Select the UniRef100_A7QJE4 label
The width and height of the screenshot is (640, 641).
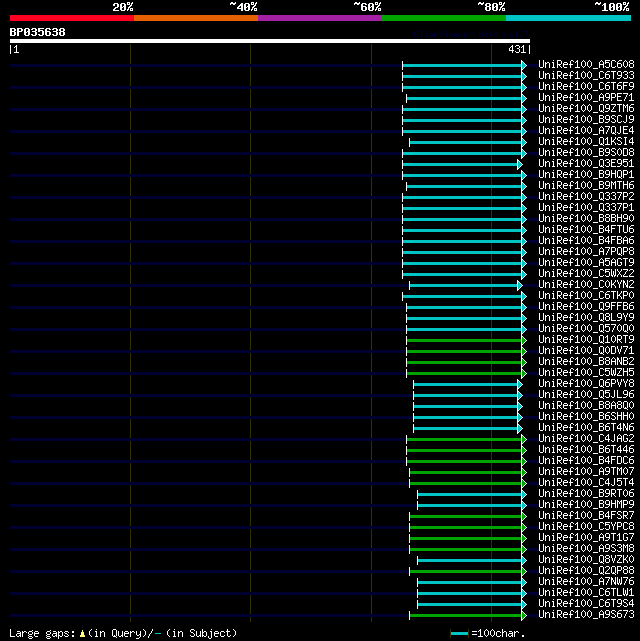point(586,131)
